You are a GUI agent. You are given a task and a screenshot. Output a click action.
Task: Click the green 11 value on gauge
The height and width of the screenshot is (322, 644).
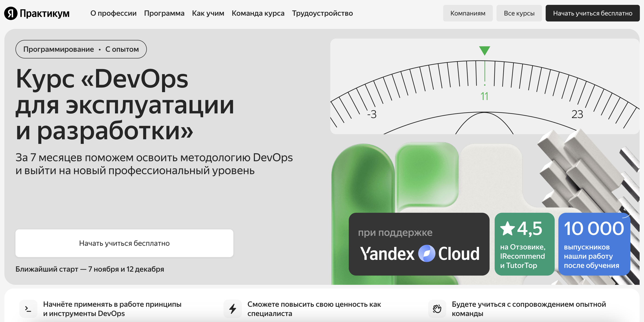pos(484,96)
